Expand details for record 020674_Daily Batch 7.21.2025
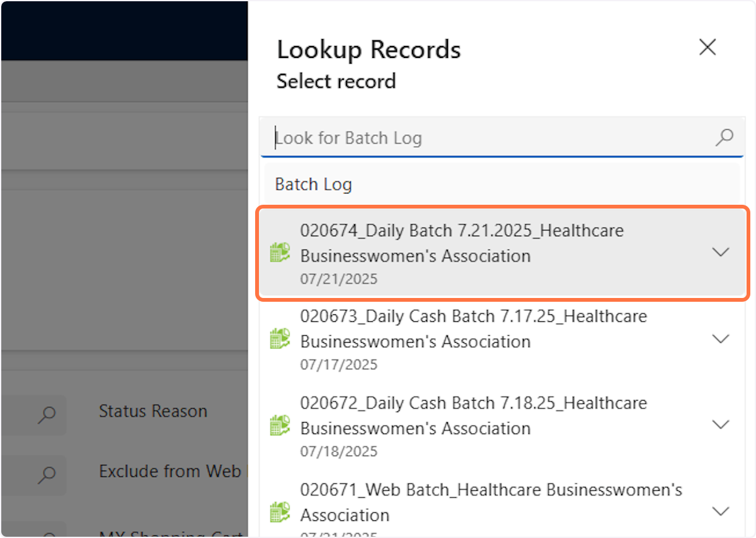 pos(721,251)
